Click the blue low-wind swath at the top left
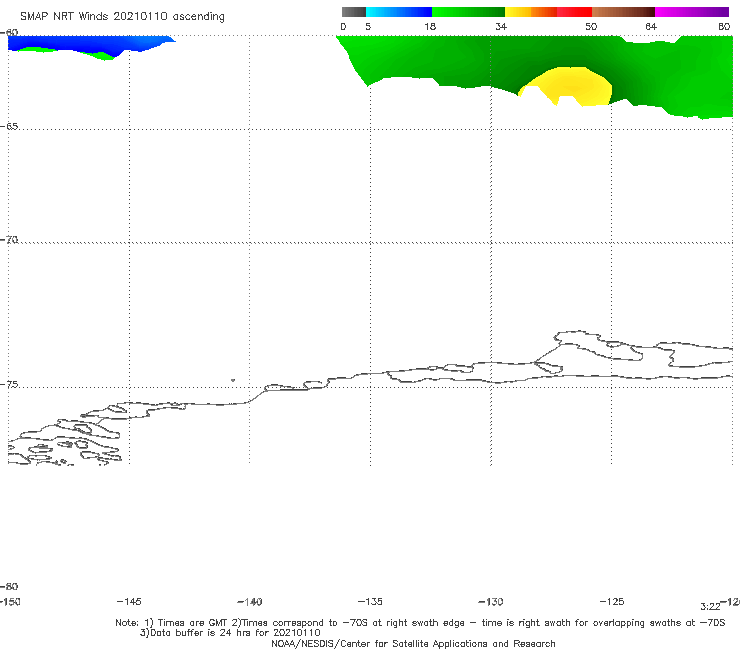This screenshot has height=650, width=740. pos(85,44)
